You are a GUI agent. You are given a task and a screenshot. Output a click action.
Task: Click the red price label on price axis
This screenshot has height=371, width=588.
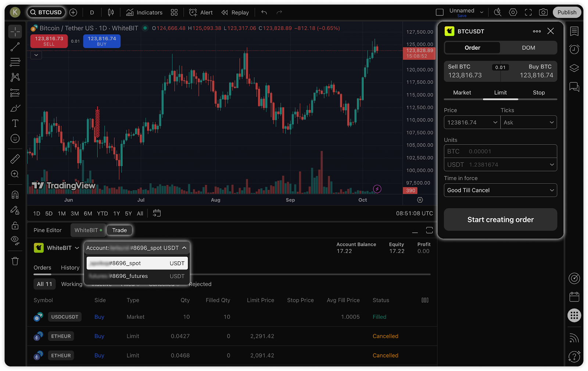click(419, 53)
